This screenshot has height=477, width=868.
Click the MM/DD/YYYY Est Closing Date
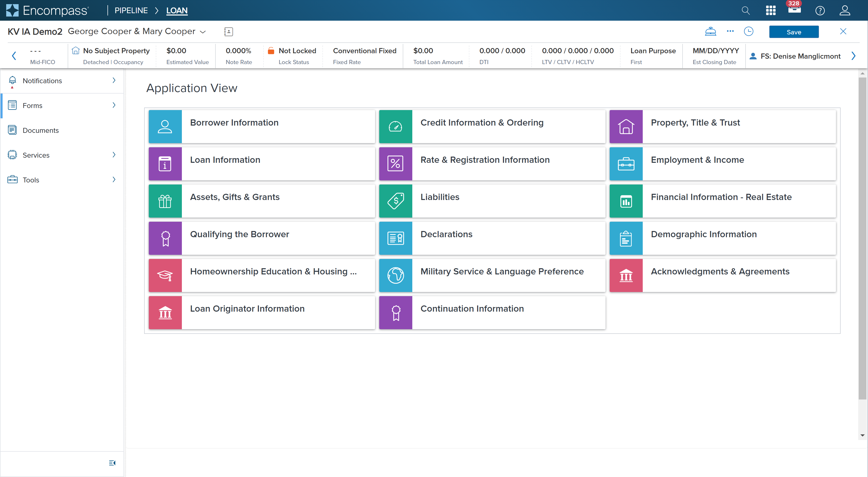[x=716, y=56]
